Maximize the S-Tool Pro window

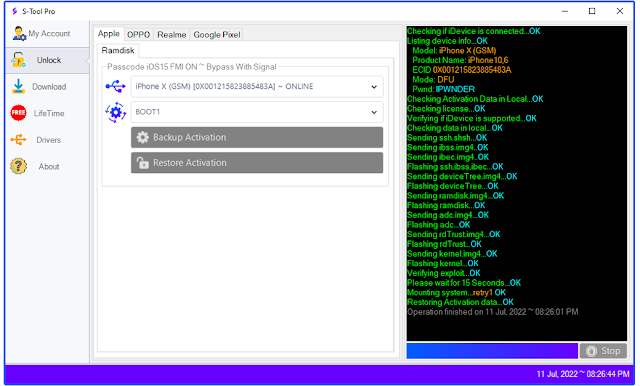[592, 11]
